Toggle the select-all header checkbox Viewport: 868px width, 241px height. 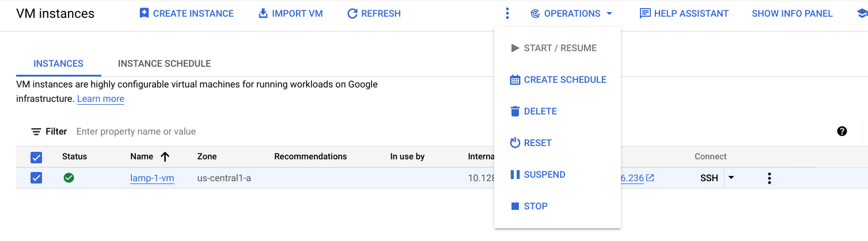click(36, 157)
